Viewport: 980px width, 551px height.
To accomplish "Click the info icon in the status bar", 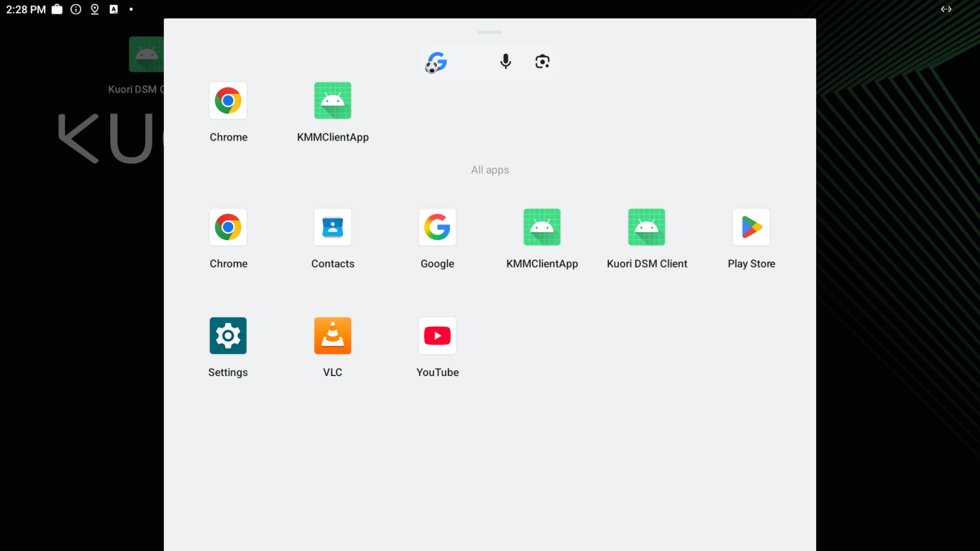I will 76,9.
